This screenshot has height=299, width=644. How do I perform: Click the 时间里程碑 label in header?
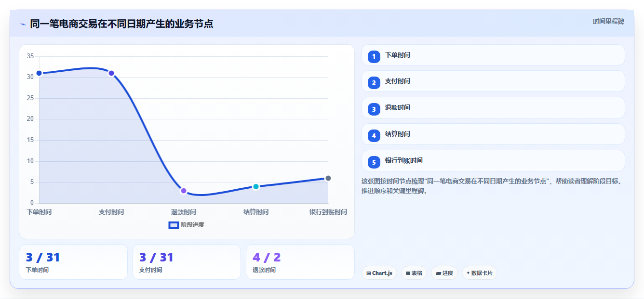608,22
